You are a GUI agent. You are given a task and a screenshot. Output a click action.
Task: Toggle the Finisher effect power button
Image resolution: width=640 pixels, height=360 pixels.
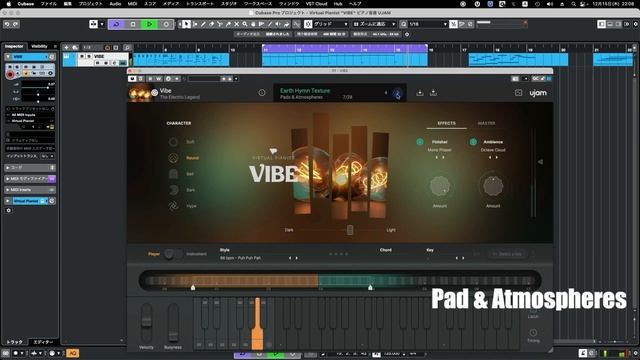420,142
